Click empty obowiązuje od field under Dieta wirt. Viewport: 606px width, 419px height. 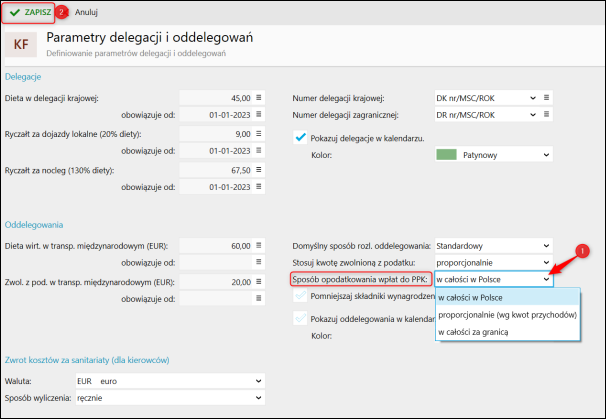click(x=216, y=262)
